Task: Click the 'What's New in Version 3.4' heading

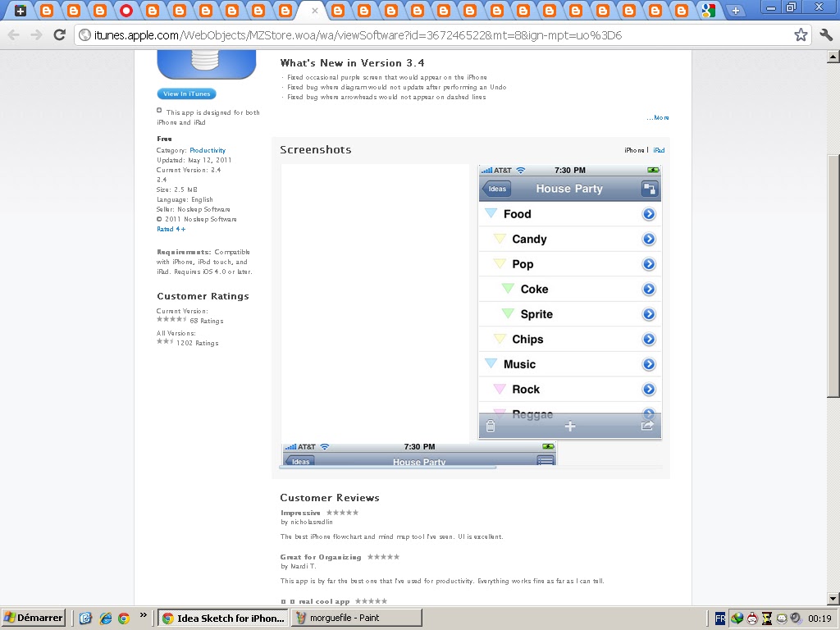Action: tap(352, 63)
